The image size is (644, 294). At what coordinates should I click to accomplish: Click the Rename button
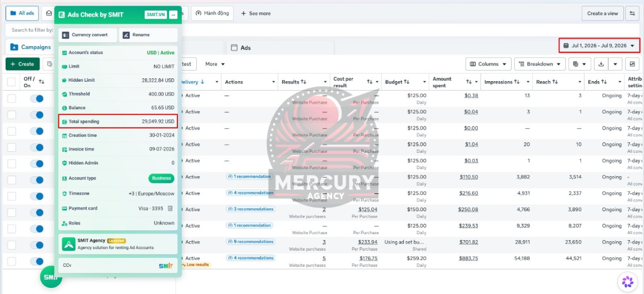point(148,35)
